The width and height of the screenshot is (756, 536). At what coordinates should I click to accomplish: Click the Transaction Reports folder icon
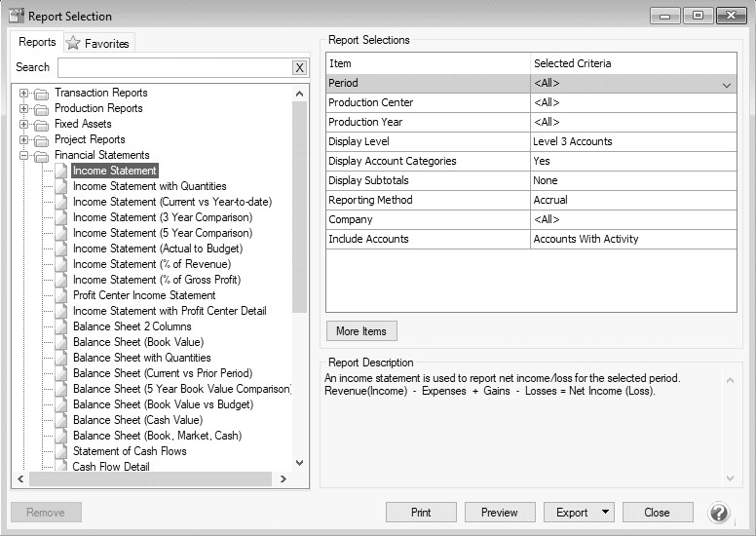pos(41,94)
